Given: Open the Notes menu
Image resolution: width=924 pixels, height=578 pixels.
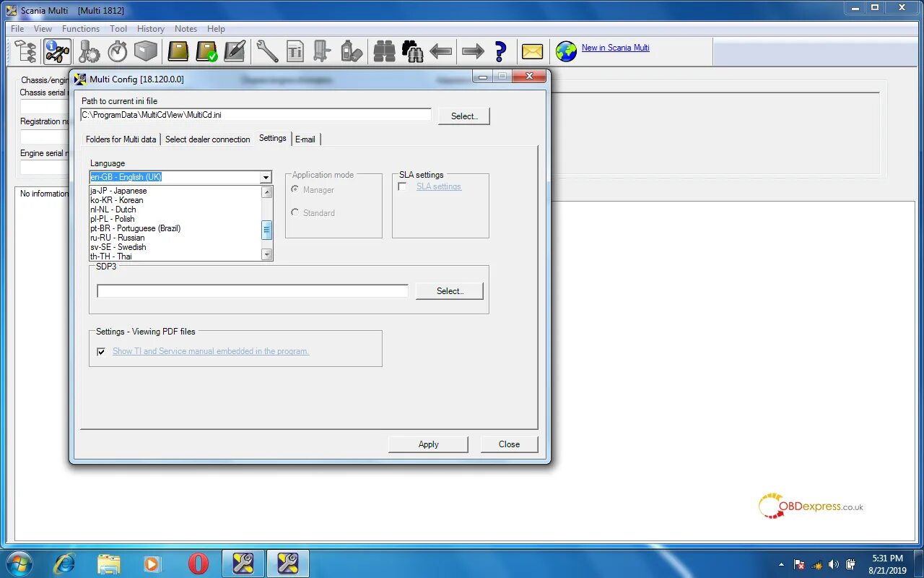Looking at the screenshot, I should [186, 29].
